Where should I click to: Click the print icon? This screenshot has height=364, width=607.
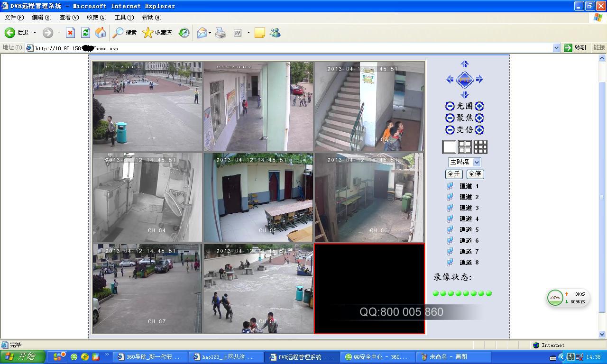click(x=221, y=33)
